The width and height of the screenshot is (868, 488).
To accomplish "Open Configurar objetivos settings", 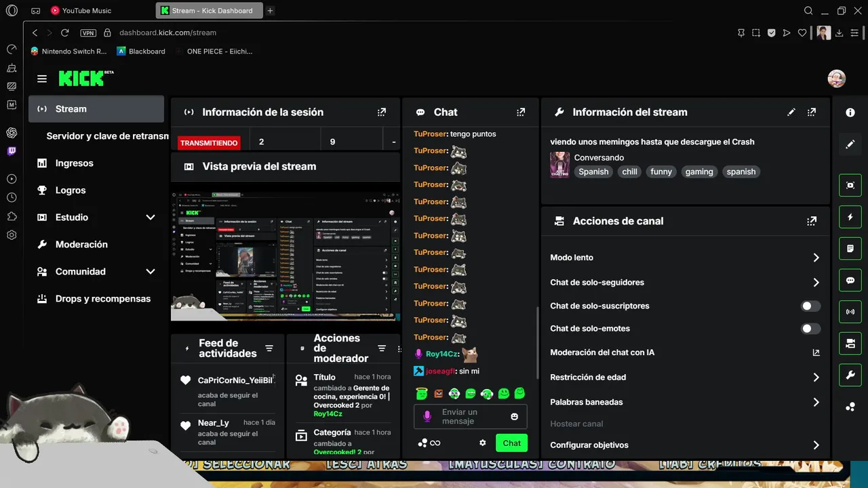I will pos(686,445).
